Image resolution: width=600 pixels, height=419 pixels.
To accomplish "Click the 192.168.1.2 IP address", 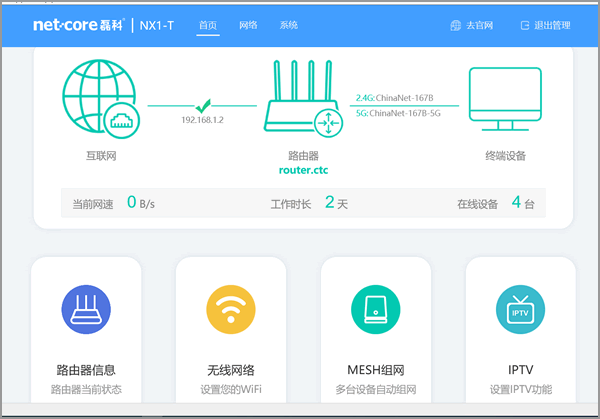I will [203, 120].
